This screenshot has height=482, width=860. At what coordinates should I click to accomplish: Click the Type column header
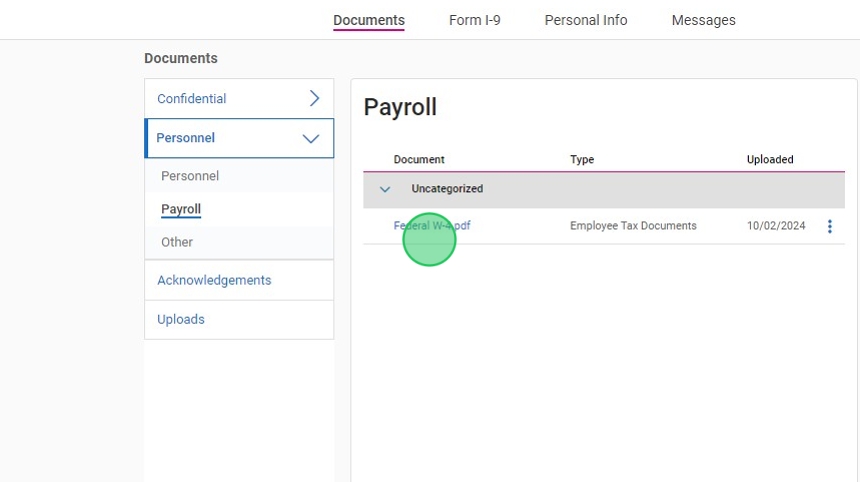(x=582, y=160)
